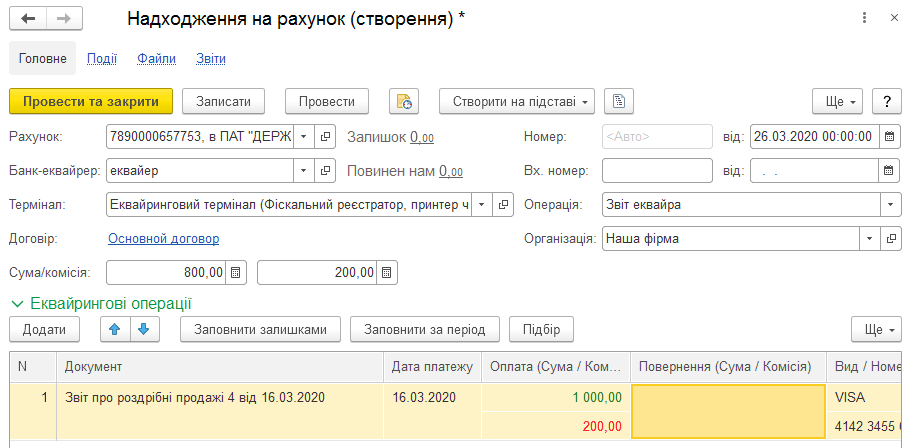Viewport: 906px width, 448px height.
Task: Open the Організація field's linked record
Action: (891, 239)
